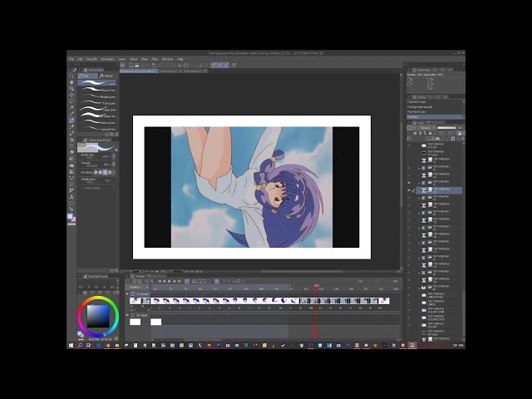Open Task View from the taskbar
The width and height of the screenshot is (532, 399).
click(x=89, y=346)
